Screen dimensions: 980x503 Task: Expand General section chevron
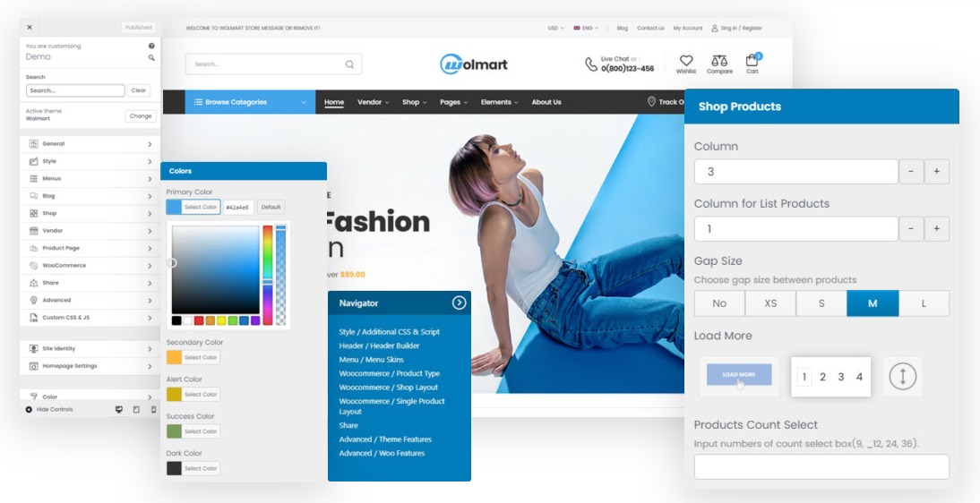click(x=150, y=144)
